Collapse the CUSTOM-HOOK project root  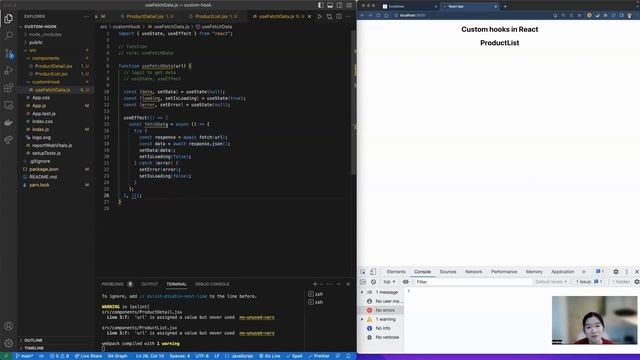click(40, 27)
